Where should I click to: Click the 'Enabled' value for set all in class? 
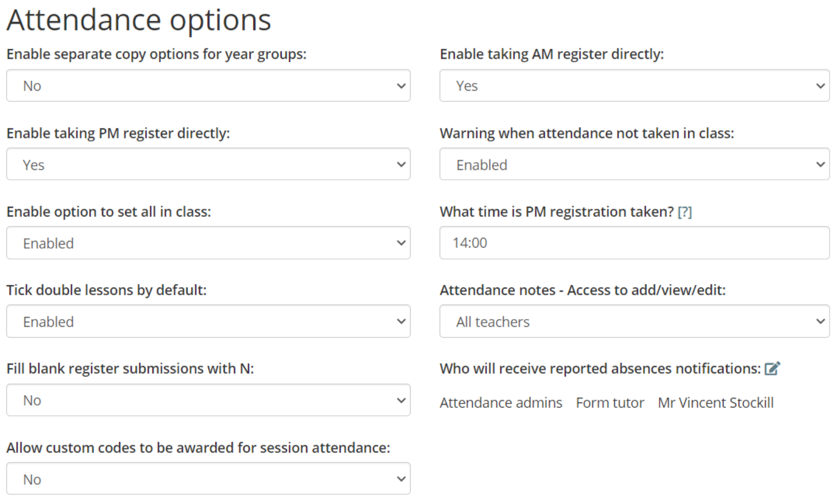tap(48, 243)
